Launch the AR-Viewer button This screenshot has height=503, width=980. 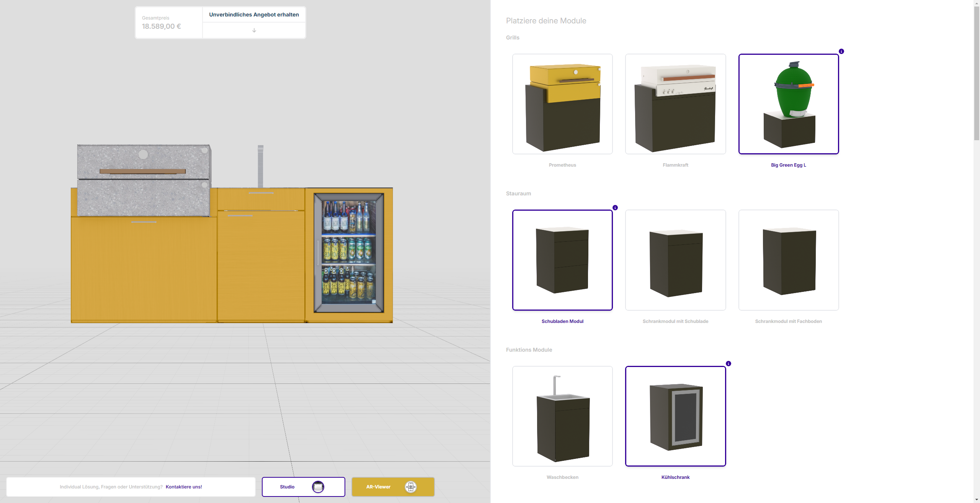coord(393,487)
